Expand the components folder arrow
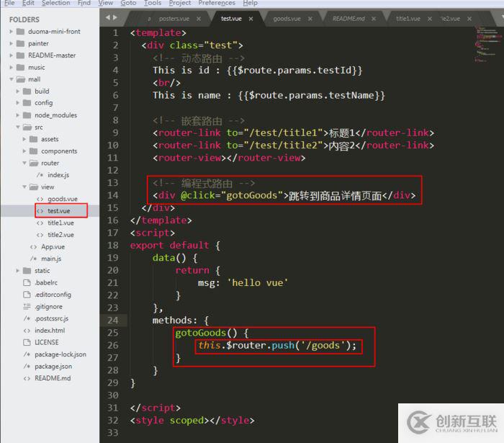 pyautogui.click(x=24, y=151)
